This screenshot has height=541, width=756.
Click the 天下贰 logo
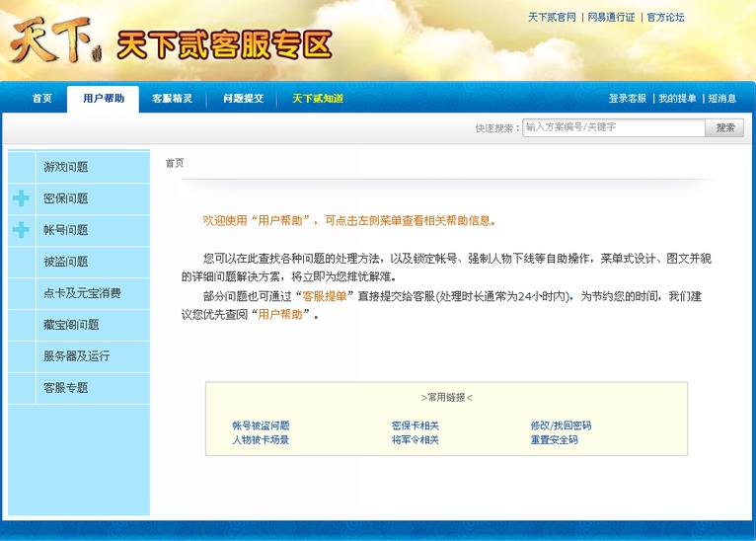55,40
